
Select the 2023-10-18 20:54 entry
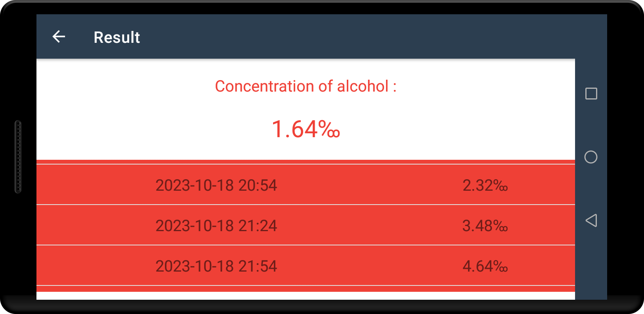pyautogui.click(x=306, y=185)
